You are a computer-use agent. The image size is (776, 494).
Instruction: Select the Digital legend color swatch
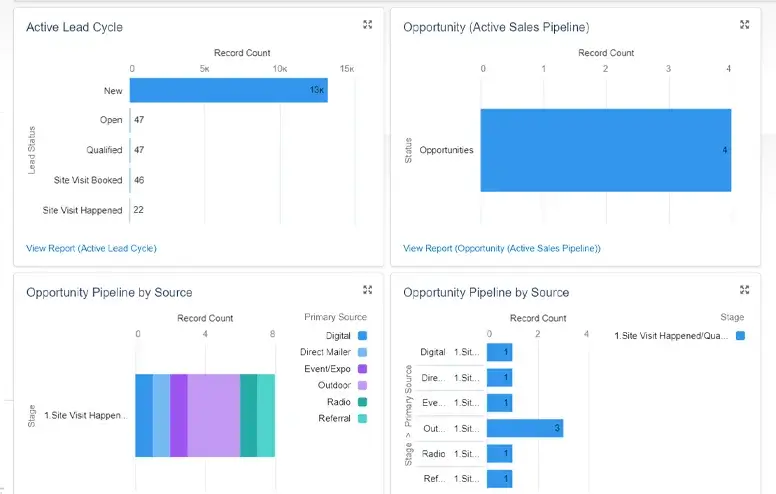click(362, 336)
